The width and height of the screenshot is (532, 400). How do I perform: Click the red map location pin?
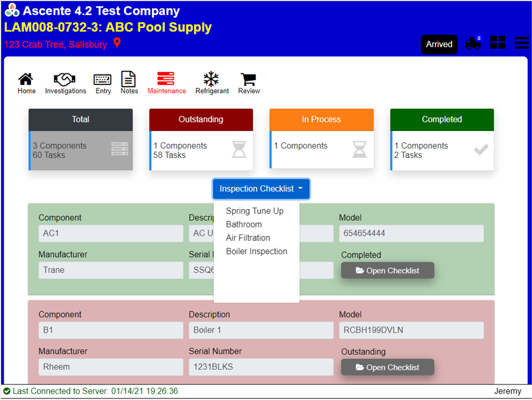coord(117,43)
